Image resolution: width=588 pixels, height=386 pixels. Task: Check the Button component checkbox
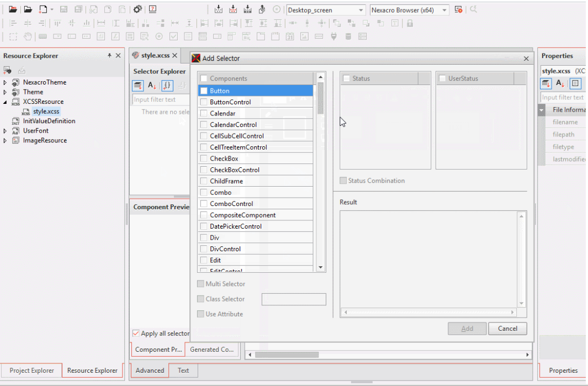point(204,91)
